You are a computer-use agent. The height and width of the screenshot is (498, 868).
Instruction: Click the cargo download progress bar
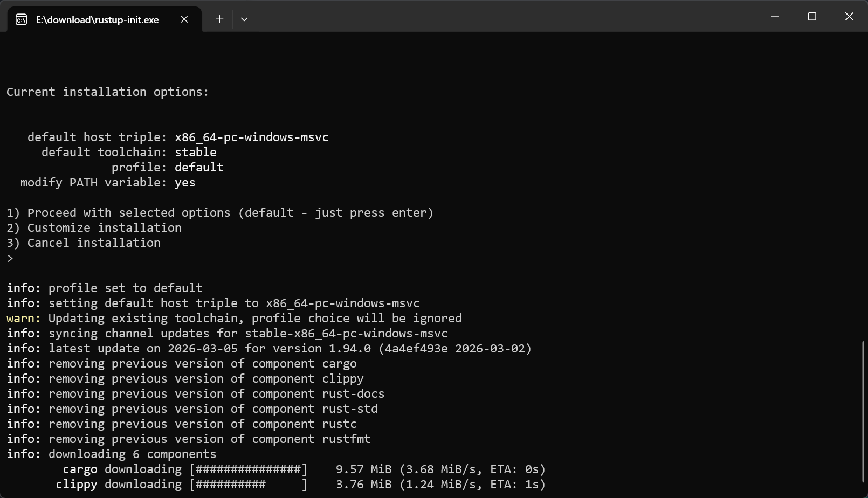(249, 469)
